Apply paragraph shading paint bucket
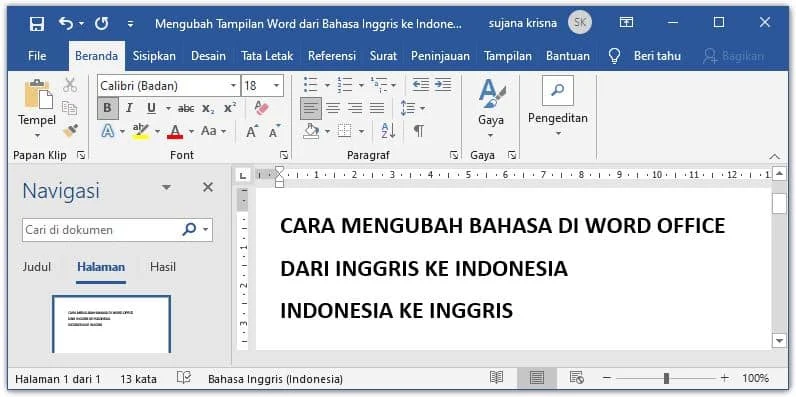The image size is (796, 397). (311, 131)
